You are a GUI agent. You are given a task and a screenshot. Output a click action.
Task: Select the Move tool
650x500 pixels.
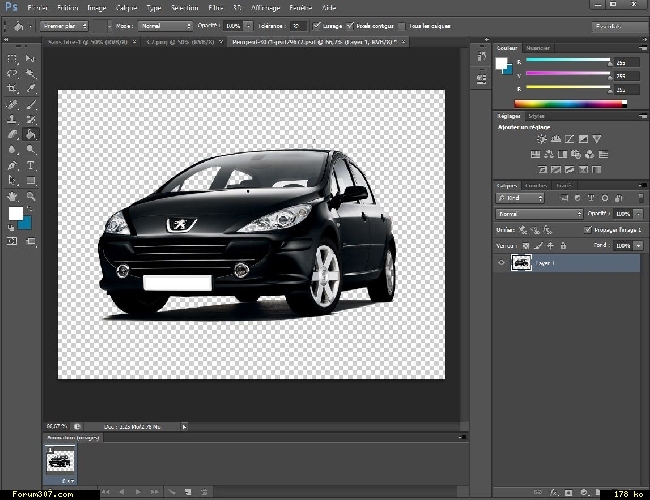(30, 59)
